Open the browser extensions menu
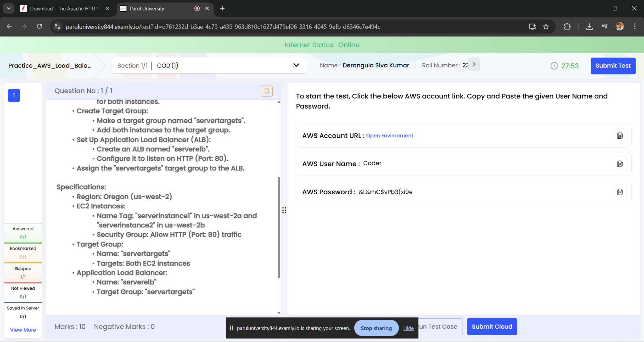 pyautogui.click(x=567, y=26)
